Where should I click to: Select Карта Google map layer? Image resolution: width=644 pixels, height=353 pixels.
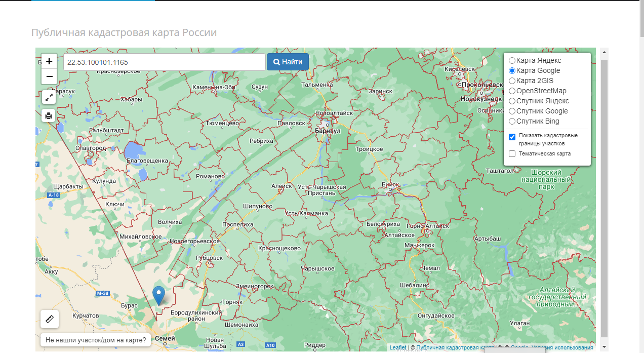point(512,71)
